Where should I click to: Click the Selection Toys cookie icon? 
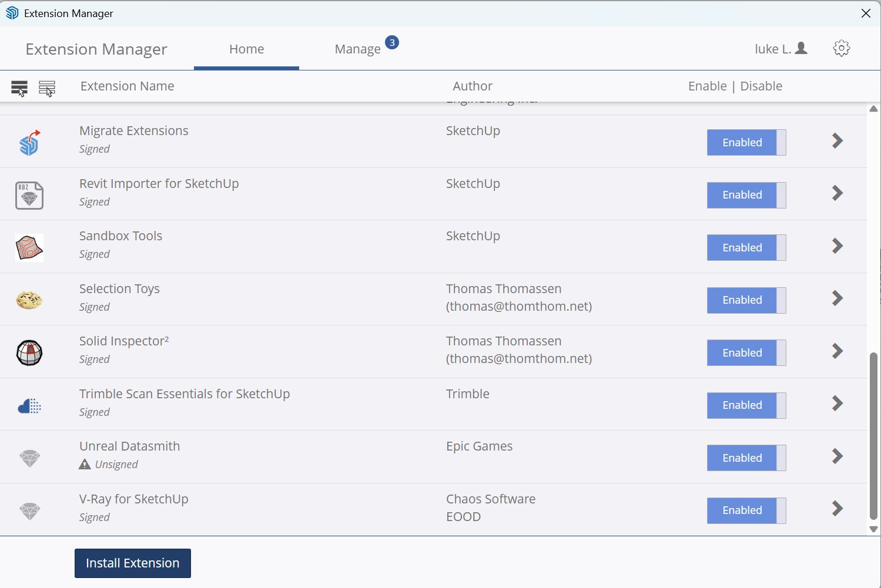pyautogui.click(x=29, y=300)
